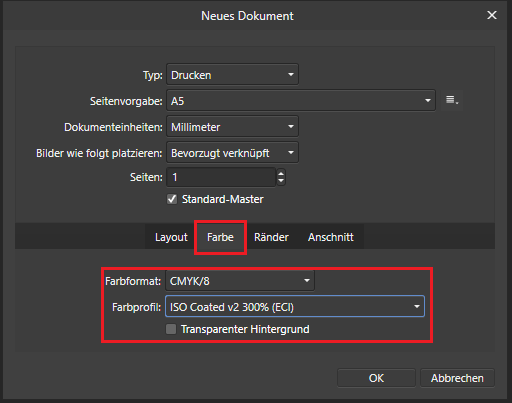Select the Farbe tab
The height and width of the screenshot is (403, 512).
[220, 237]
